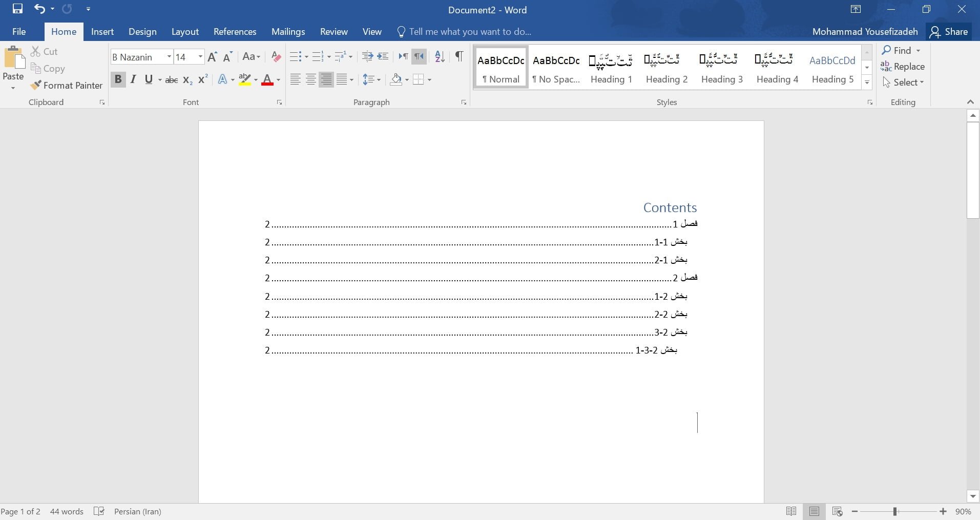Viewport: 980px width, 520px height.
Task: Open the References ribbon tab
Action: (235, 32)
